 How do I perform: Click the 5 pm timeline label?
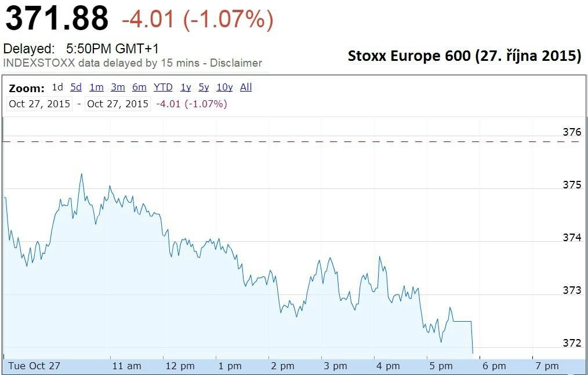(x=441, y=366)
